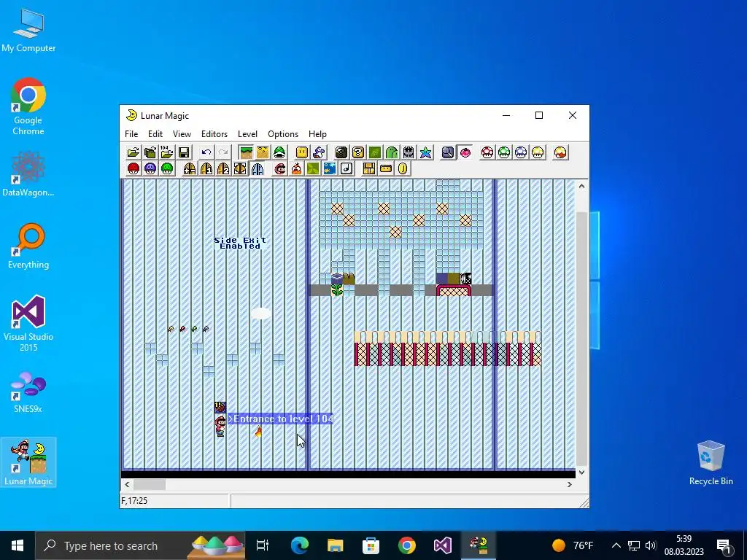Click the Mario head toolbar icon
Viewport: 747px width, 560px height.
click(x=279, y=168)
